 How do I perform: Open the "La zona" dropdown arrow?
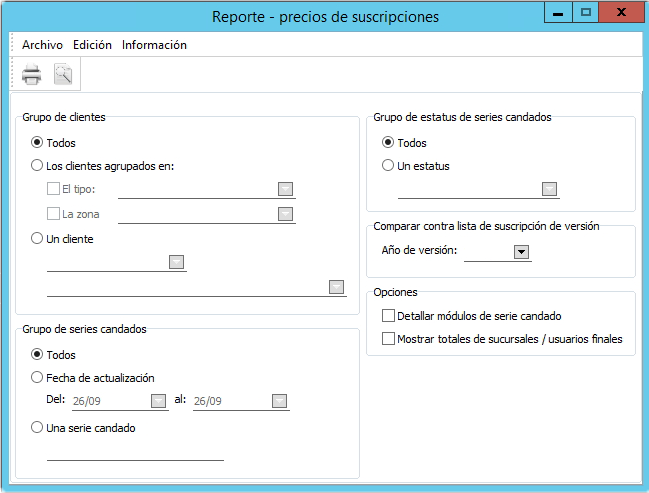[285, 213]
